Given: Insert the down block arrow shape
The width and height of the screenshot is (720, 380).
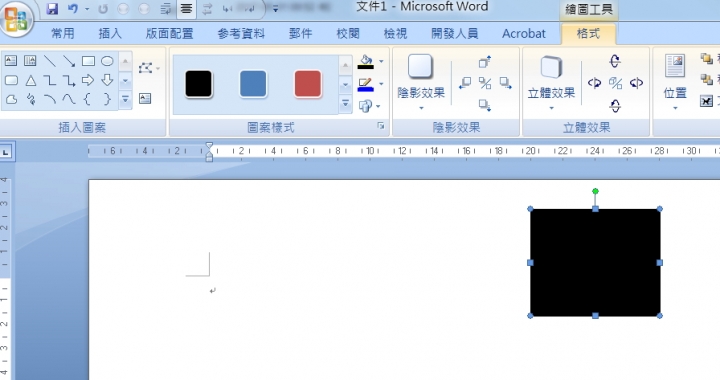Looking at the screenshot, I should (x=107, y=80).
